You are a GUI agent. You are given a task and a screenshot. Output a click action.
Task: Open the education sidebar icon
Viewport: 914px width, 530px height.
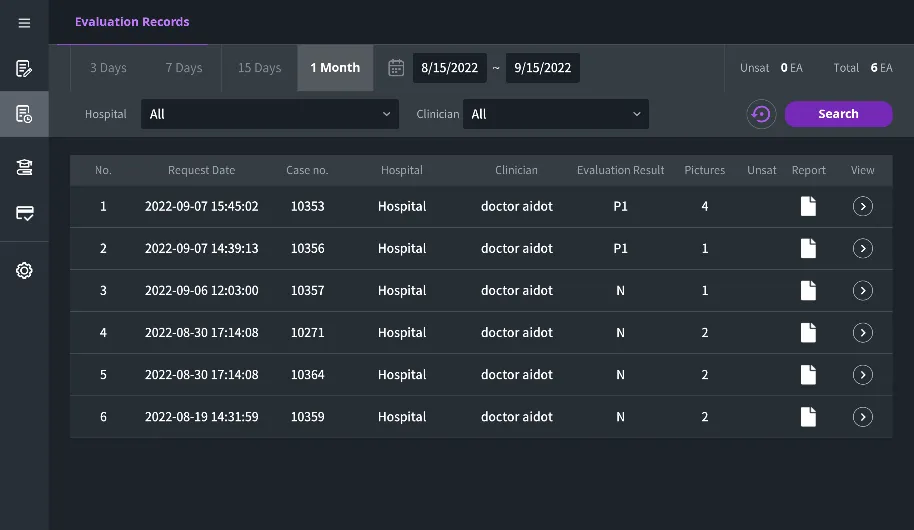click(x=24, y=167)
